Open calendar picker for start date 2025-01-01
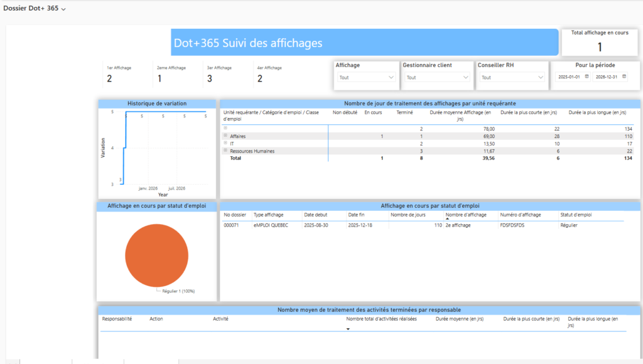The image size is (643, 364). pos(586,77)
